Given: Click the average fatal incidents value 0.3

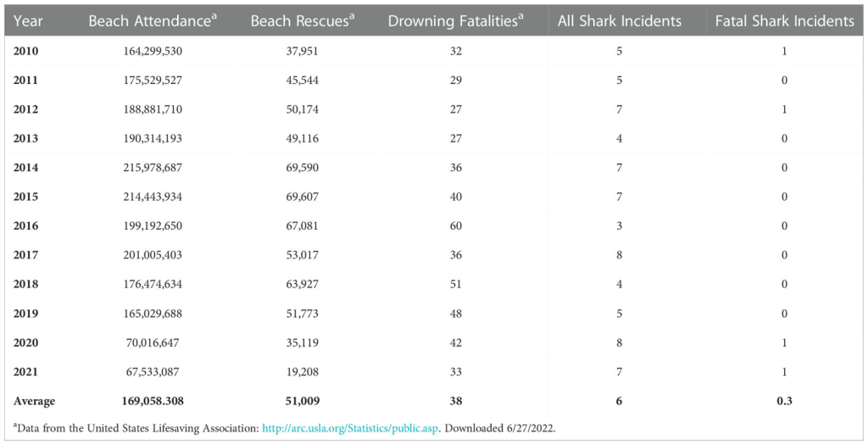Looking at the screenshot, I should [784, 401].
